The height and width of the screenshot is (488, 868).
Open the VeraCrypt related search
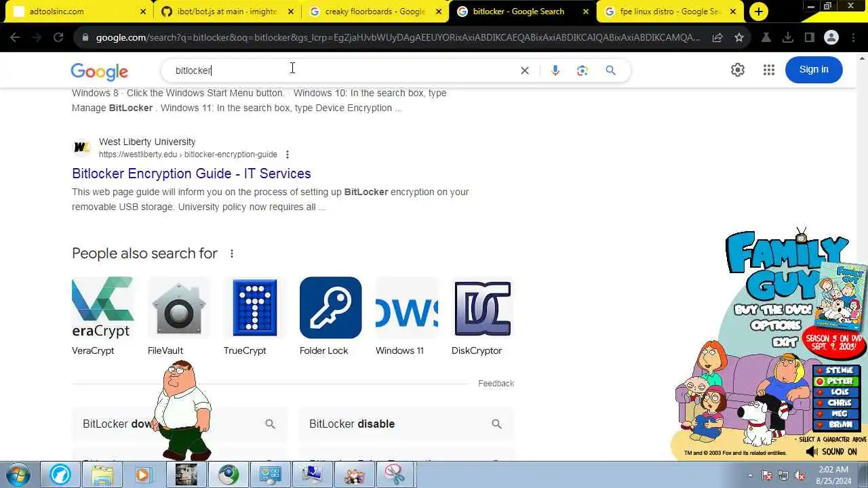click(103, 316)
